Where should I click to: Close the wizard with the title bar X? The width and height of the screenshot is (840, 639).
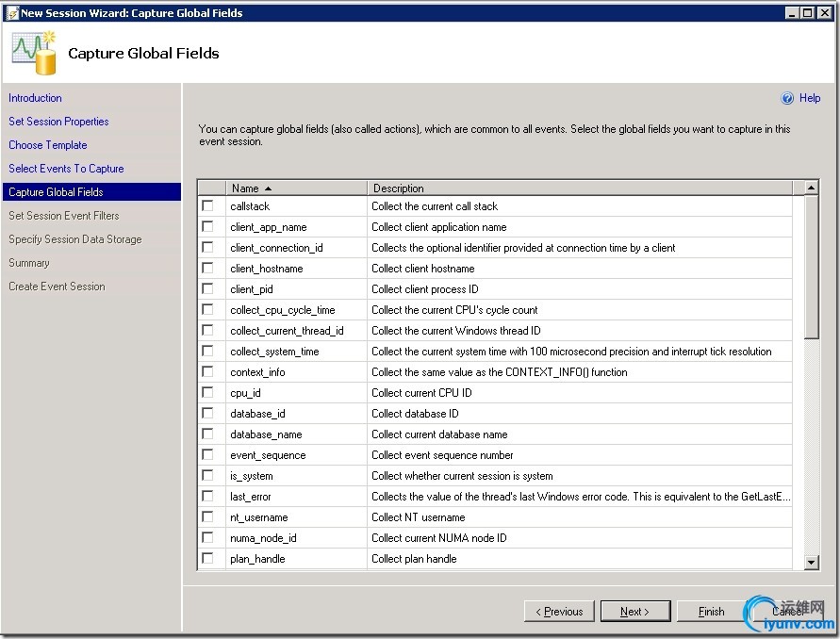coord(824,13)
